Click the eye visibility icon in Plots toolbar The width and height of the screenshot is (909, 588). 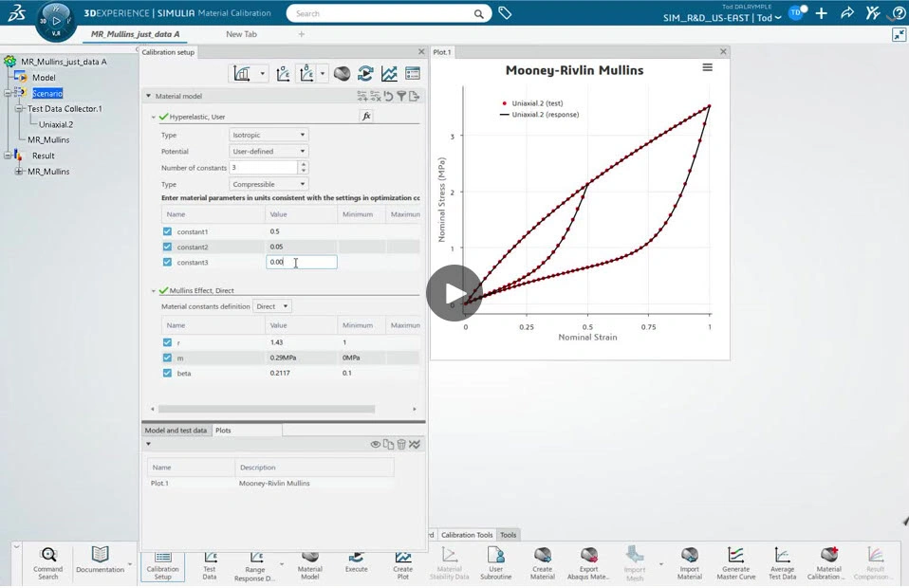[x=376, y=445]
